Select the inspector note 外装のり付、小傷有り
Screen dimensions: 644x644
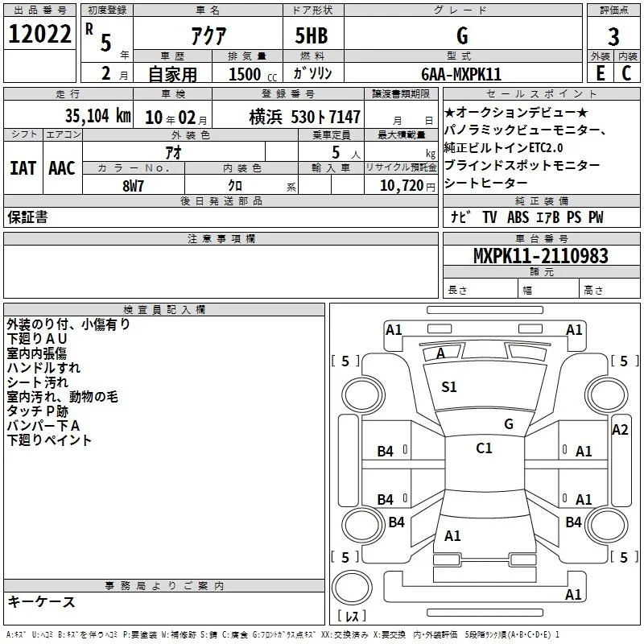(68, 324)
